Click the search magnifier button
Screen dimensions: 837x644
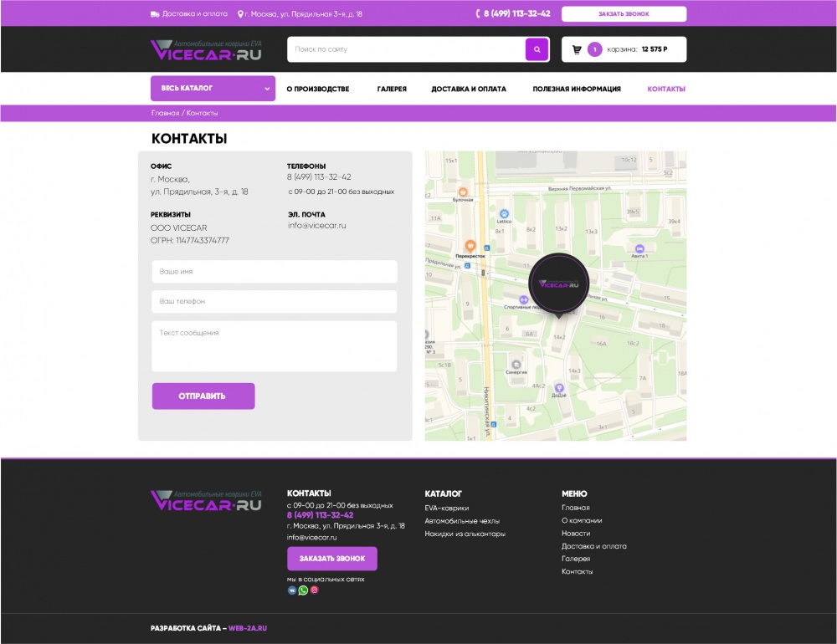click(537, 49)
